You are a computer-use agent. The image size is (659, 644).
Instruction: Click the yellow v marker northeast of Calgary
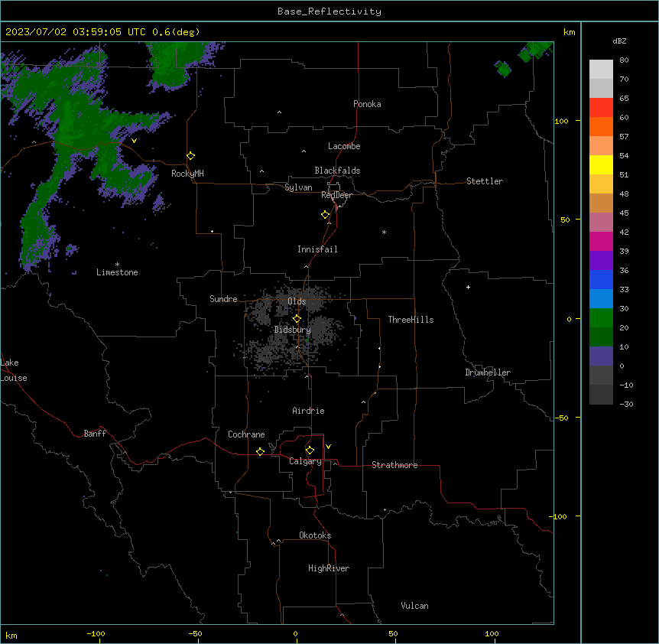point(328,447)
